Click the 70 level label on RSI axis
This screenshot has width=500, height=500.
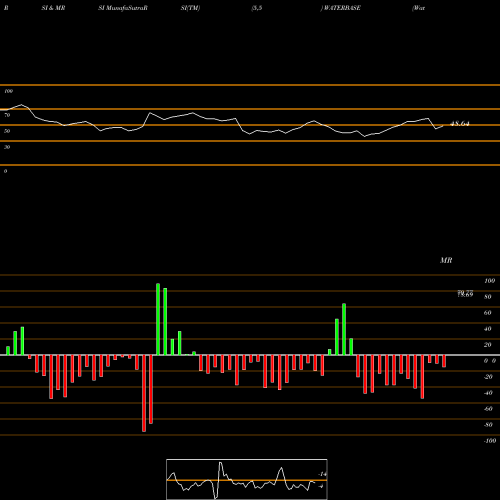(7, 115)
